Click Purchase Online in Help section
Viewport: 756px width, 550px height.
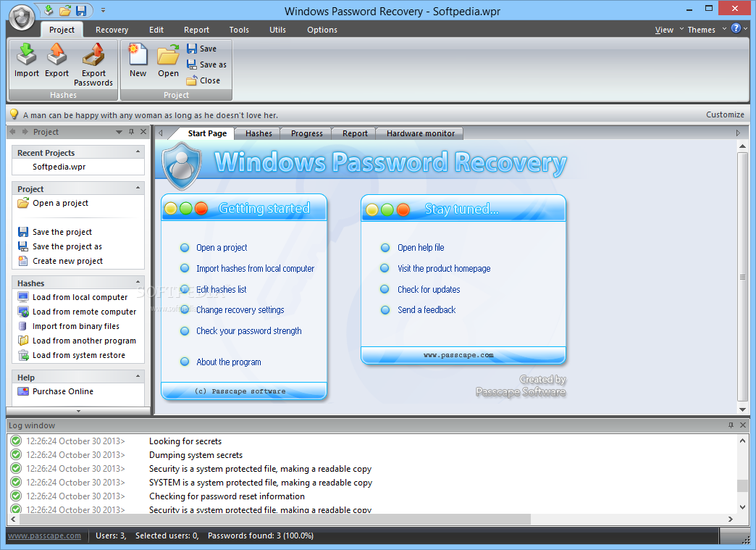56,391
